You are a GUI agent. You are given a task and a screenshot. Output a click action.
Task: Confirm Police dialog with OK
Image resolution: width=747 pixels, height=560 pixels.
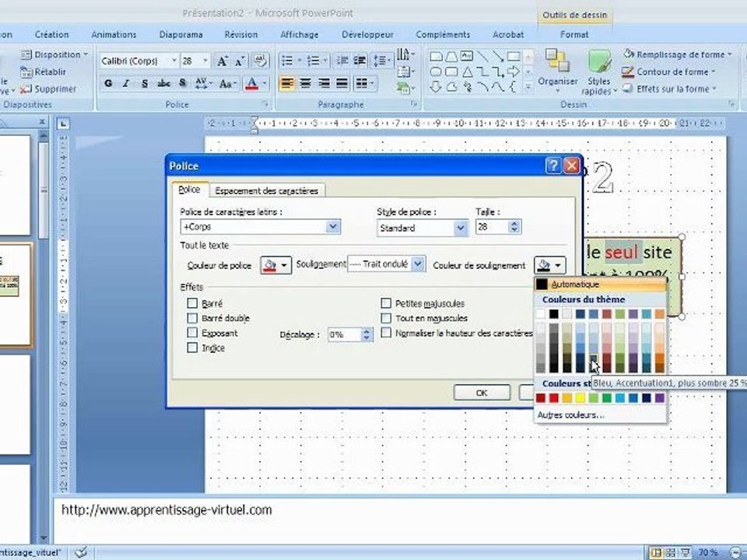click(x=482, y=393)
